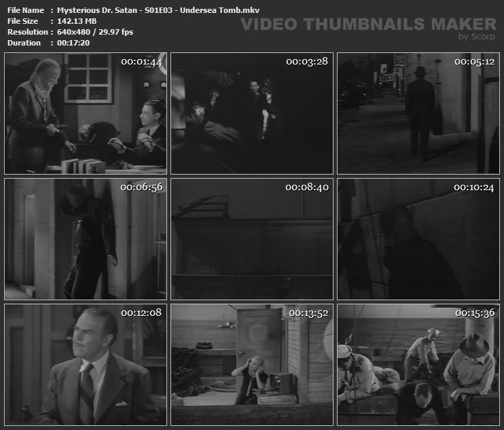This screenshot has height=430, width=504.
Task: Click the thumbnail at 00:03:28
Action: click(252, 113)
